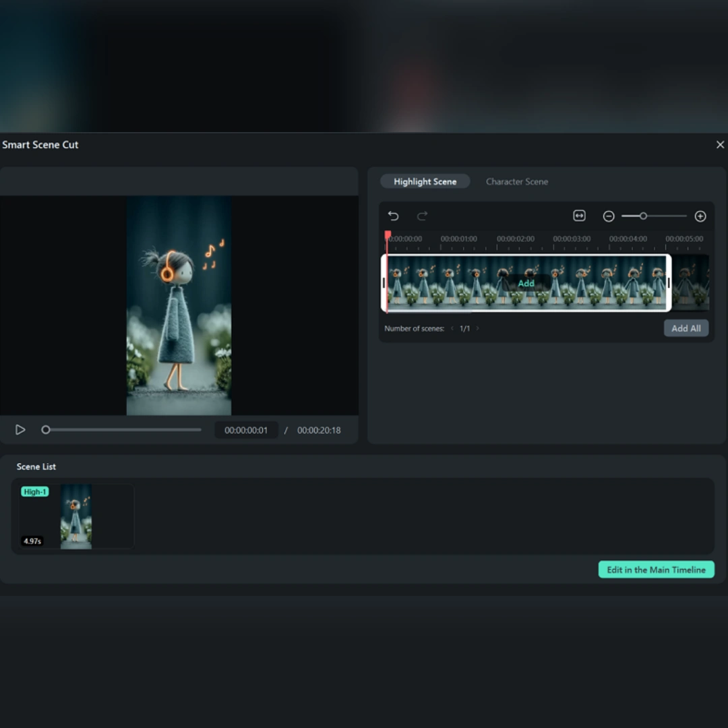
Task: Click the Scene List heading
Action: pyautogui.click(x=36, y=466)
